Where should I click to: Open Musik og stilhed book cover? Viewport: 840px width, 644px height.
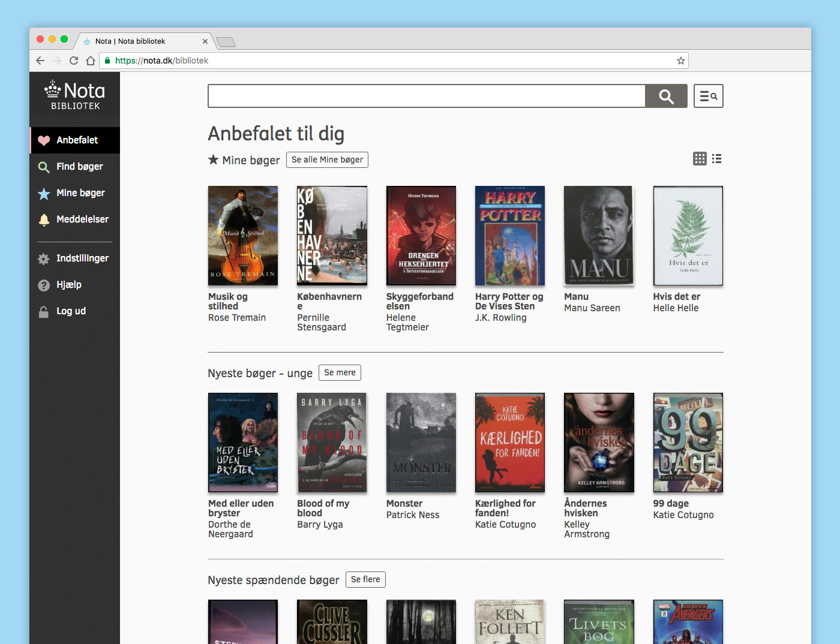[x=243, y=236]
